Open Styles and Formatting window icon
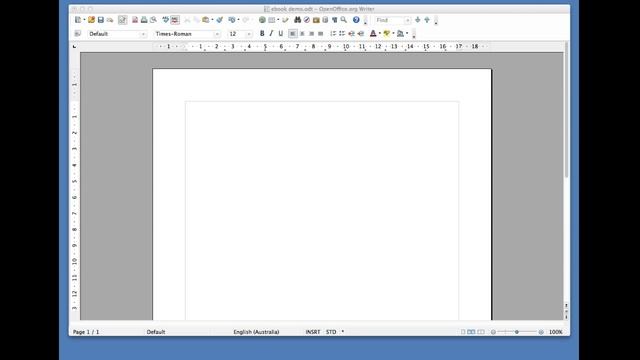 point(78,33)
